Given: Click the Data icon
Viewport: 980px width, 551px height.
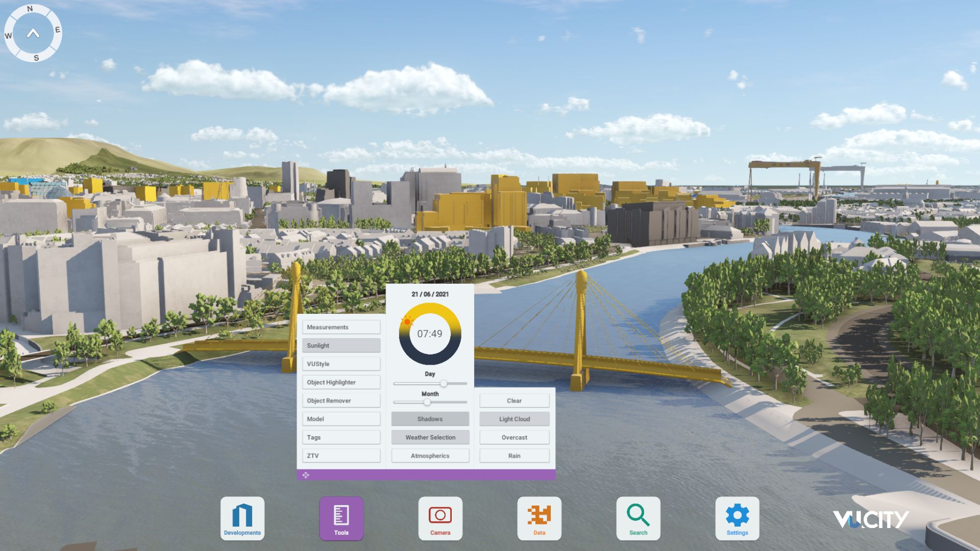Looking at the screenshot, I should coord(539,518).
